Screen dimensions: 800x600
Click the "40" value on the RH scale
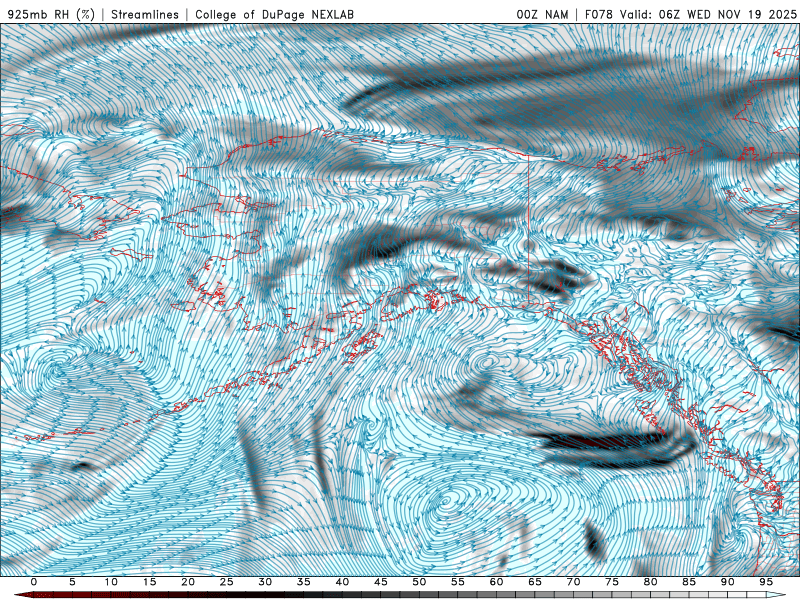[342, 582]
